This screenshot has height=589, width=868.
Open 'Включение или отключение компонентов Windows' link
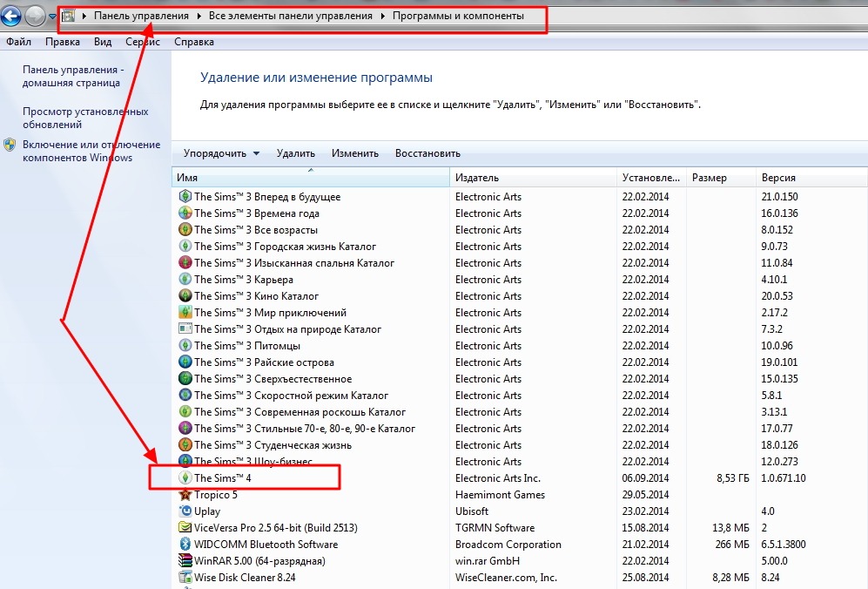[91, 151]
